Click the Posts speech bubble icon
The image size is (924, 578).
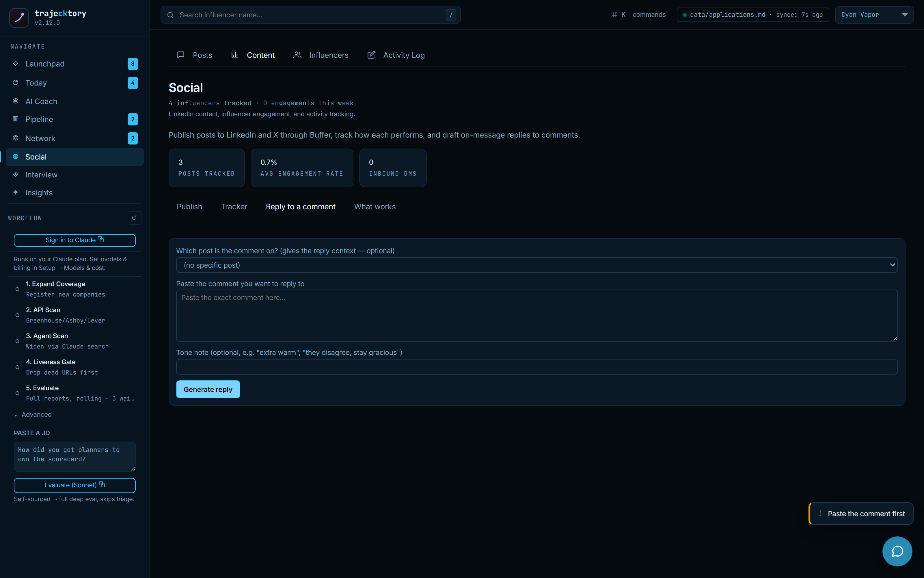[x=181, y=55]
